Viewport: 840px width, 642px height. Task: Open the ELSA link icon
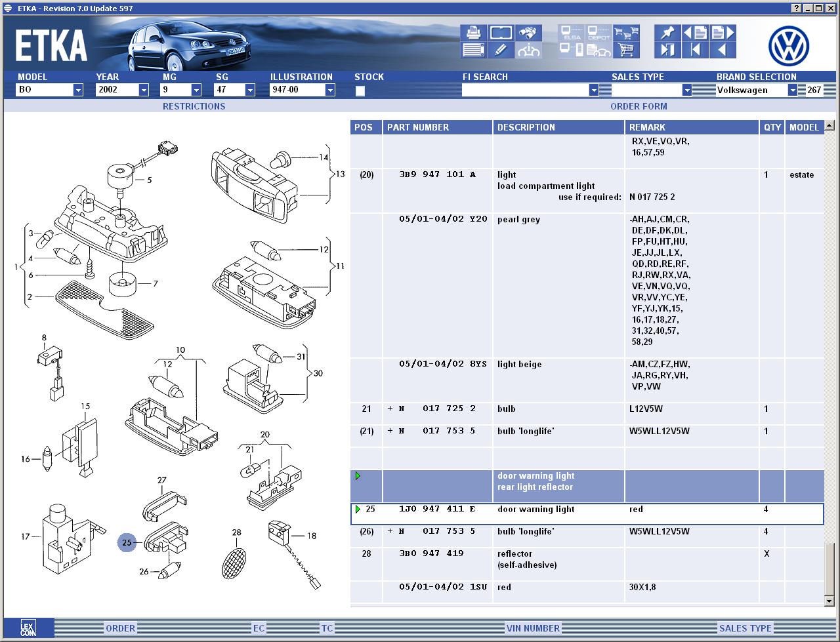coord(572,33)
